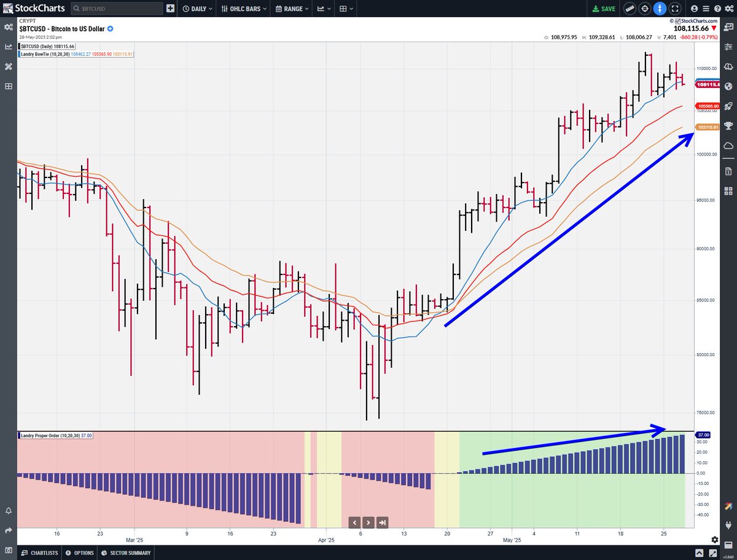The image size is (737, 560).
Task: Open the gears settings icon at top right
Action: click(x=728, y=9)
